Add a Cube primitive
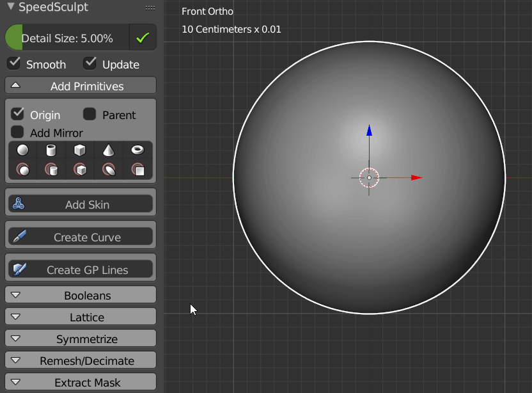The height and width of the screenshot is (393, 532). coord(79,150)
